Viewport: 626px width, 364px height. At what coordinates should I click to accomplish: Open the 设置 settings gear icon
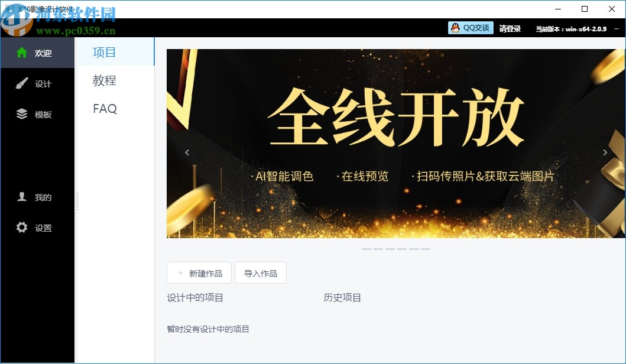[20, 227]
